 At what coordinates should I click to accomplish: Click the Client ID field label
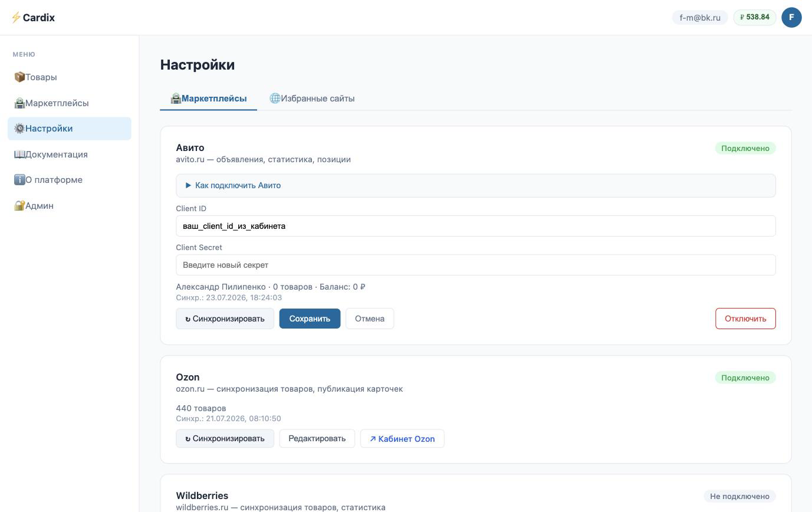191,208
